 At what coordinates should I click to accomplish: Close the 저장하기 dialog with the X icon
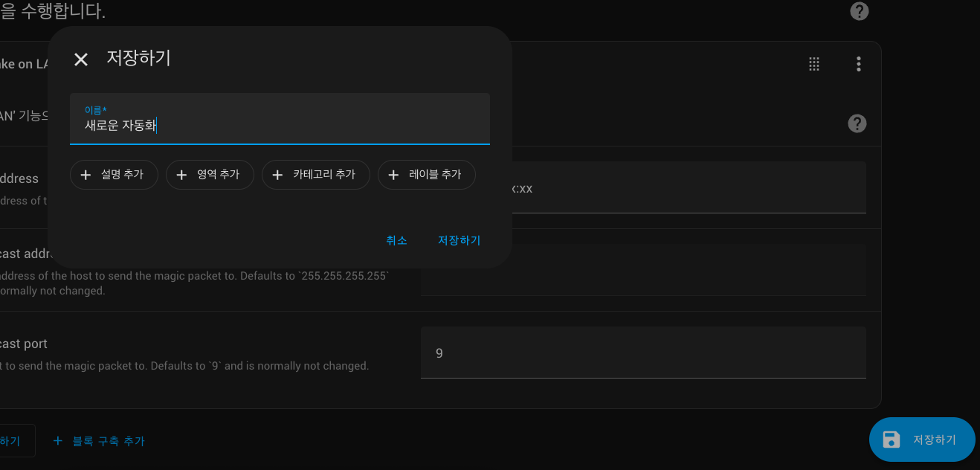[x=81, y=59]
